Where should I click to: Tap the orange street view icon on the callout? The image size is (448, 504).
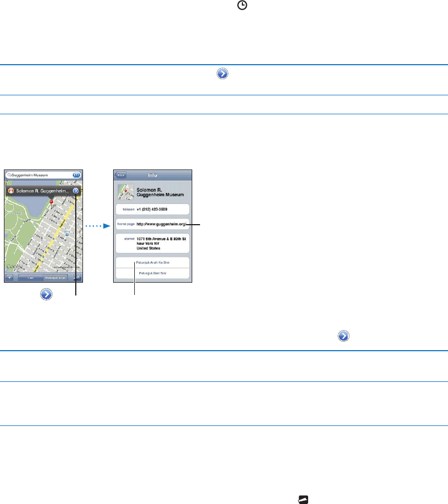tap(11, 191)
